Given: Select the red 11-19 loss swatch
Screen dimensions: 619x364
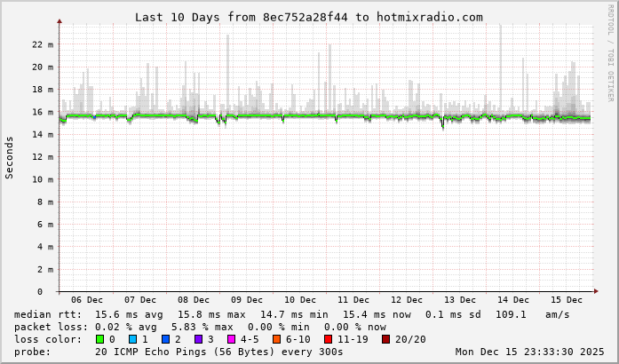Looking at the screenshot, I should [329, 339].
